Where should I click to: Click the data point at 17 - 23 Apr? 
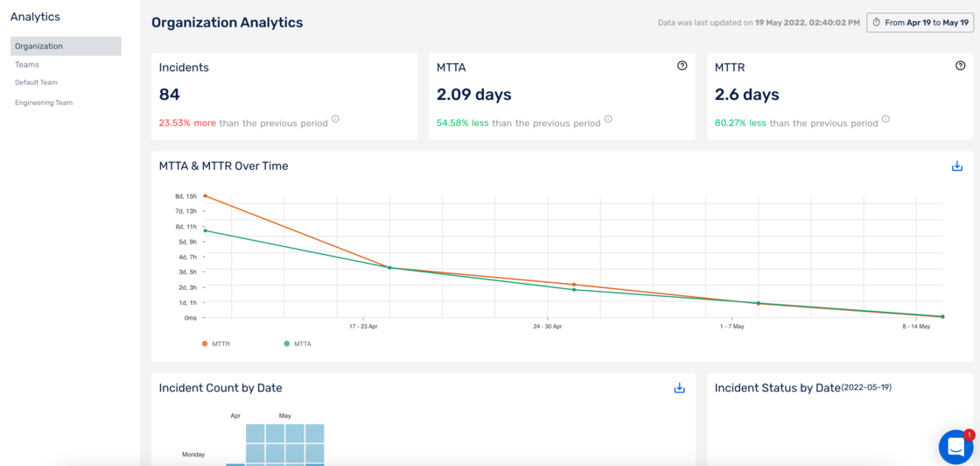389,268
